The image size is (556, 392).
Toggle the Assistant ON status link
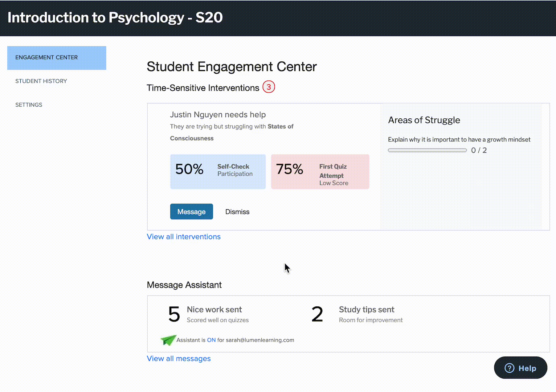(x=211, y=340)
